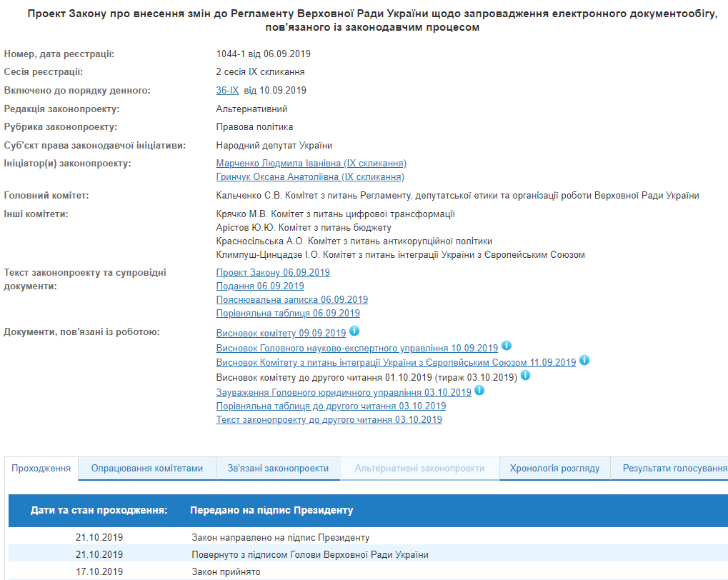The width and height of the screenshot is (728, 580).
Task: Switch back to the Проходження tab
Action: [x=39, y=468]
